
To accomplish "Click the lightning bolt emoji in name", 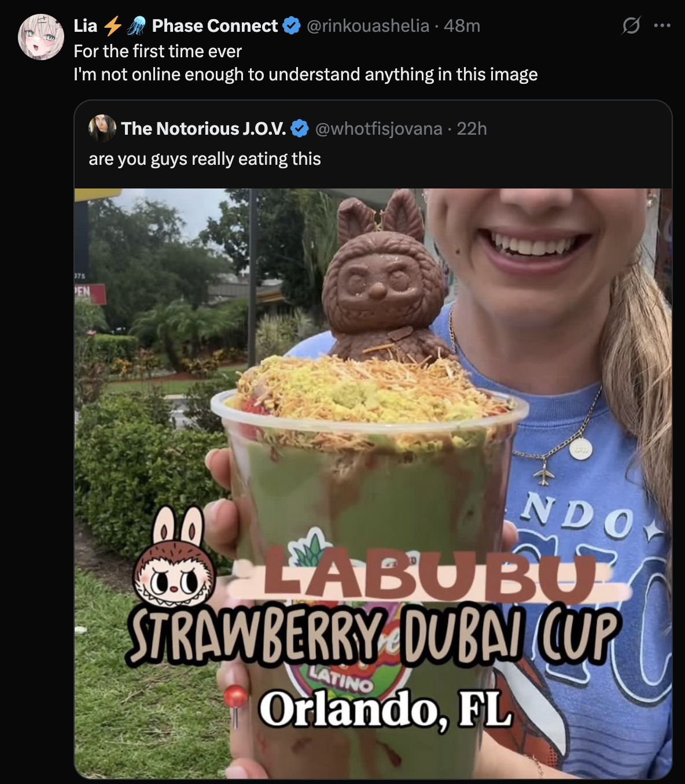I will [112, 26].
